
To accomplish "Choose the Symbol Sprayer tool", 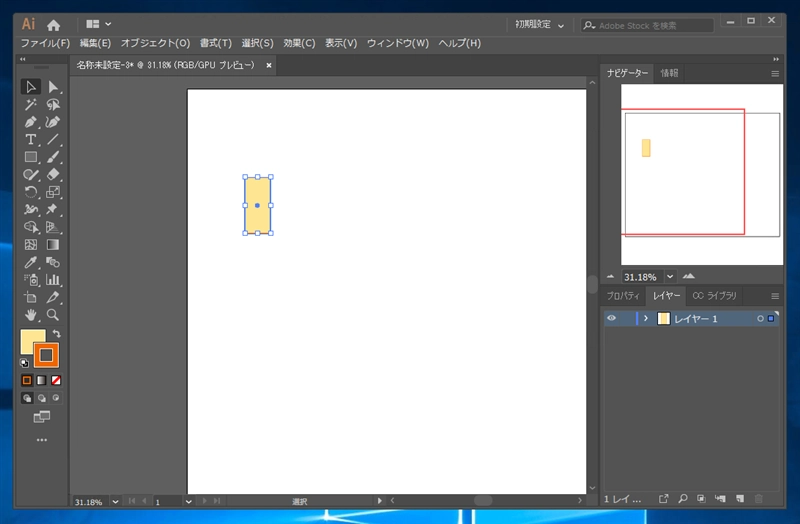I will click(x=31, y=280).
